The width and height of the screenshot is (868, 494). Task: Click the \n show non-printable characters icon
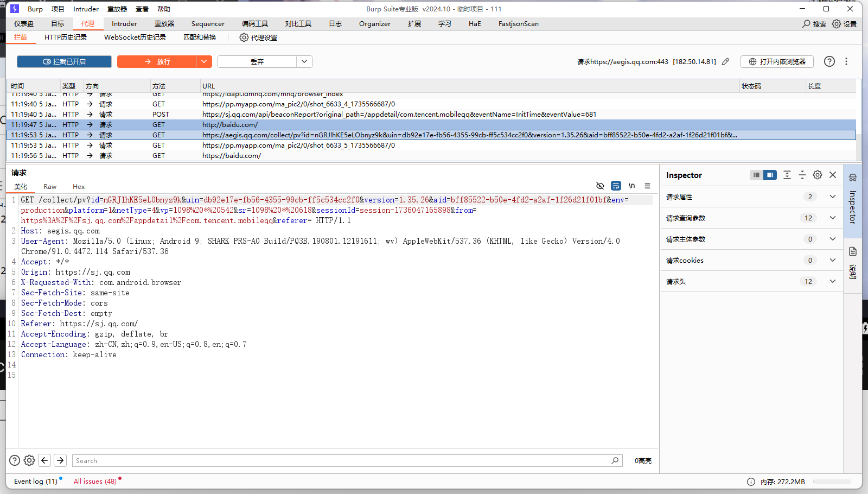pos(631,186)
